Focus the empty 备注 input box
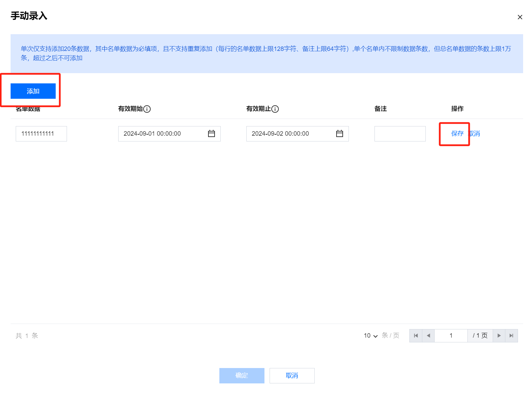The image size is (532, 394). 400,134
